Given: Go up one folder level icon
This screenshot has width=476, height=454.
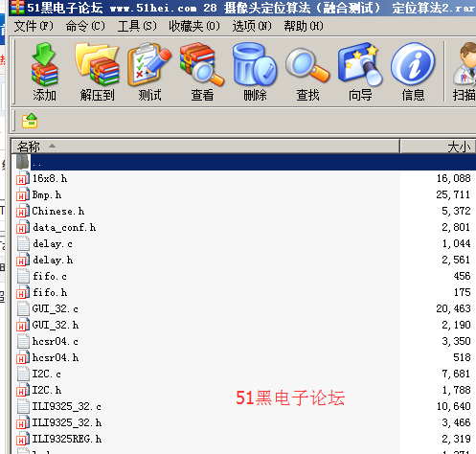Looking at the screenshot, I should [x=30, y=121].
